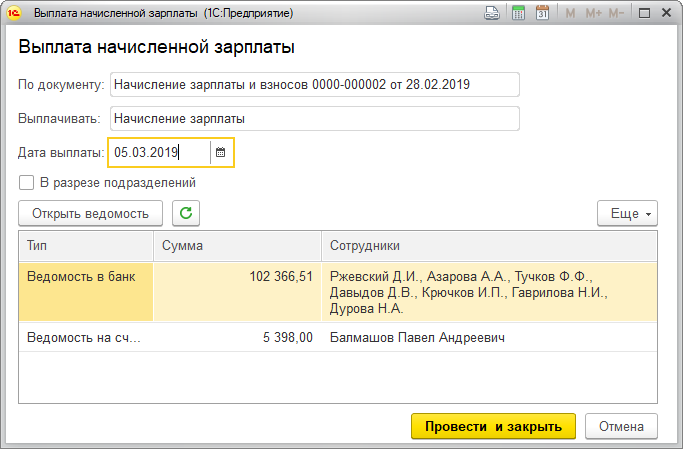The width and height of the screenshot is (683, 449).
Task: Click the green refresh icon button
Action: click(185, 213)
